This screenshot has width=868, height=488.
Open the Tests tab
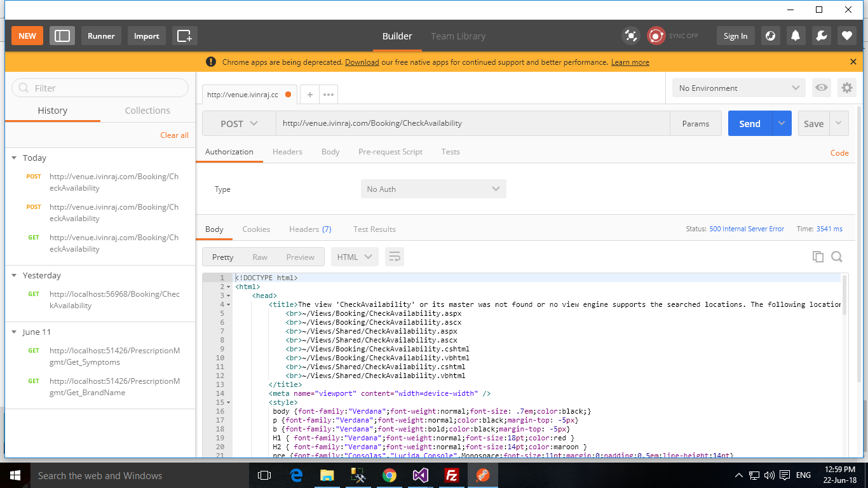click(451, 151)
